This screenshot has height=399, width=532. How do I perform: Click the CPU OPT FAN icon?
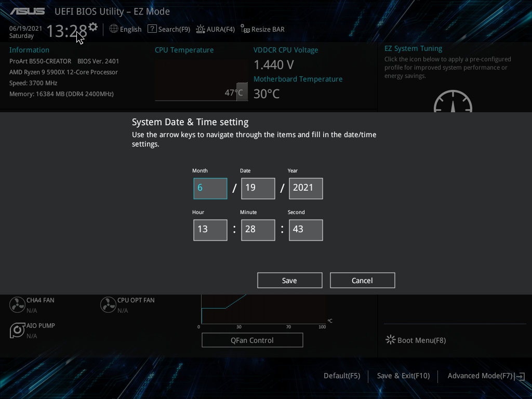tap(108, 304)
